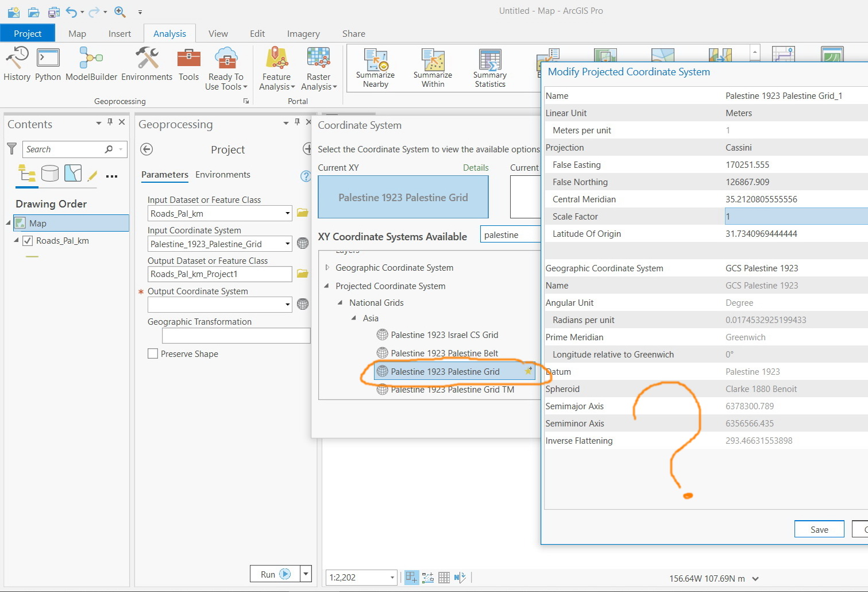Edit Output Dataset or Feature Class field
The height and width of the screenshot is (592, 868).
click(x=220, y=274)
